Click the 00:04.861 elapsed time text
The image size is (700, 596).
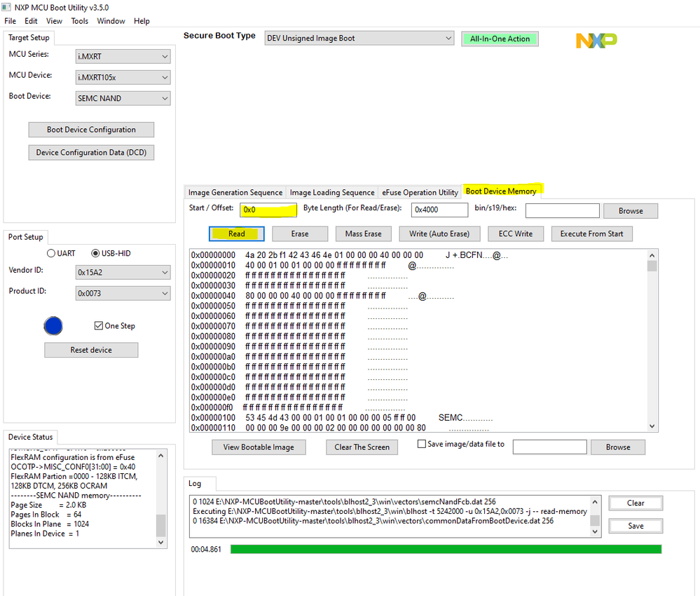point(206,549)
